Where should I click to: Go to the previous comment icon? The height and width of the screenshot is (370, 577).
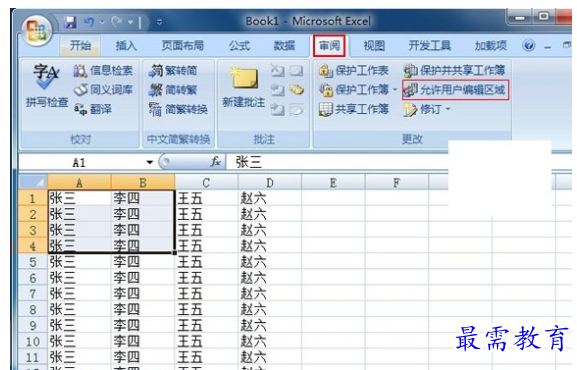[x=277, y=89]
